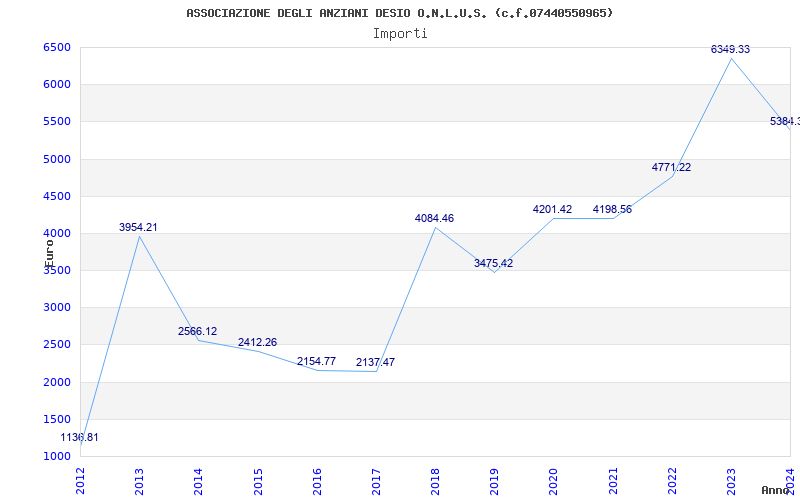Click the x-axis year label 2017

(376, 481)
